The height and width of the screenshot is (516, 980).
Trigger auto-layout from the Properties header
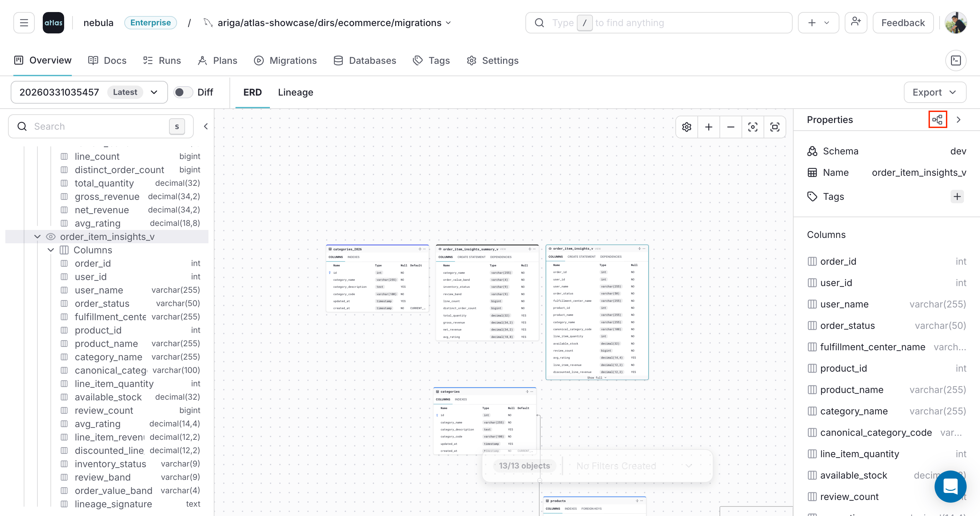[x=937, y=119]
